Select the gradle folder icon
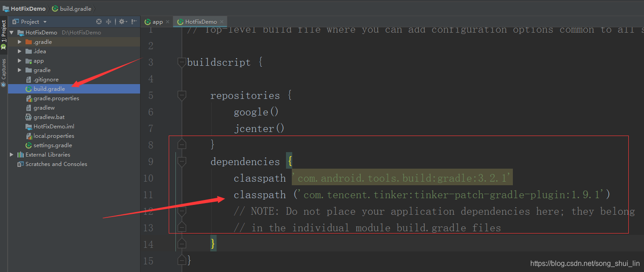Image resolution: width=644 pixels, height=272 pixels. tap(29, 70)
